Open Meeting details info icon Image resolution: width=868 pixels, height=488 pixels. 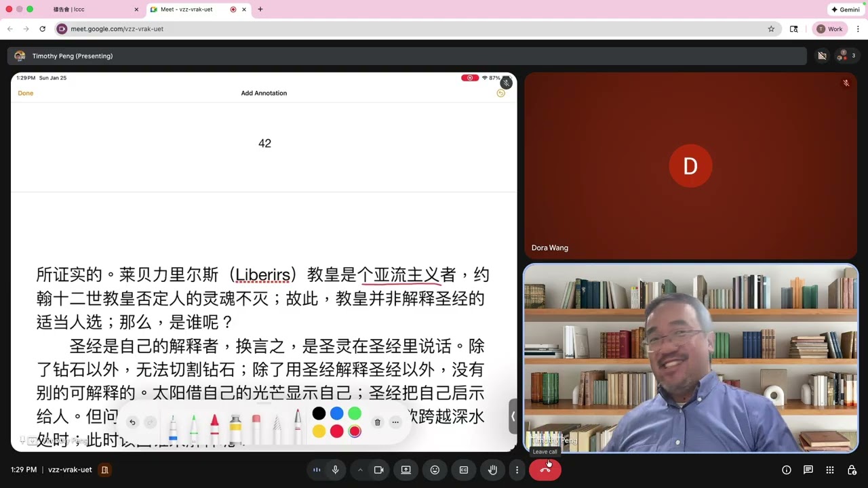787,470
